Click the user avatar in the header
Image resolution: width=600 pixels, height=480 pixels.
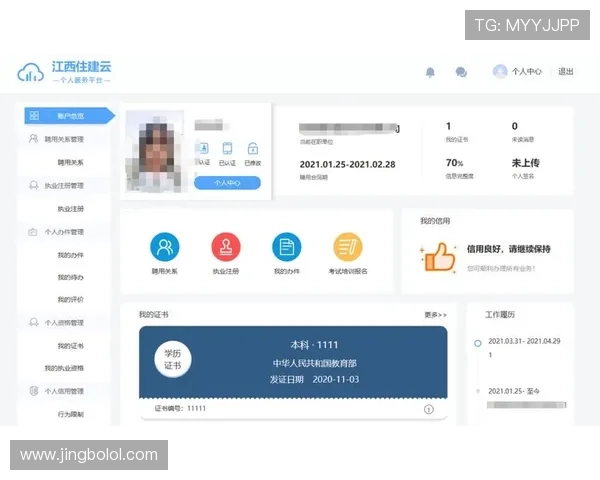tap(500, 71)
